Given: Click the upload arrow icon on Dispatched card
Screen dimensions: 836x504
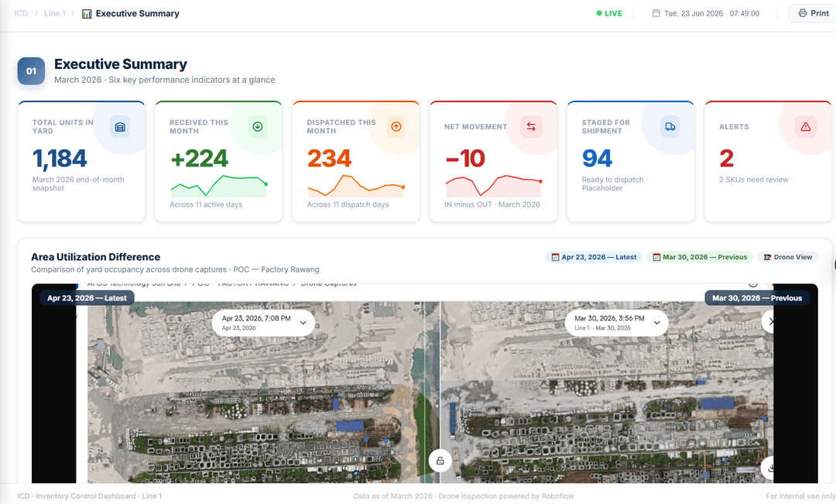Looking at the screenshot, I should [396, 127].
